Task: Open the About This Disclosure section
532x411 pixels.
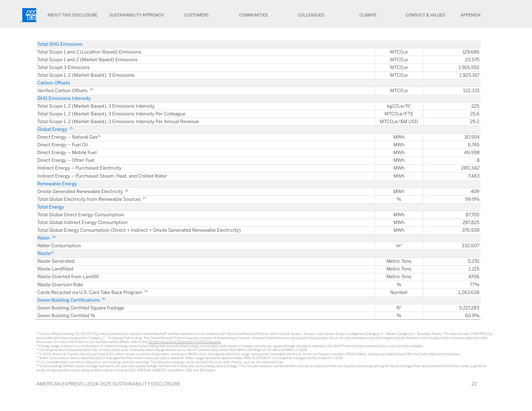Action: click(x=72, y=15)
